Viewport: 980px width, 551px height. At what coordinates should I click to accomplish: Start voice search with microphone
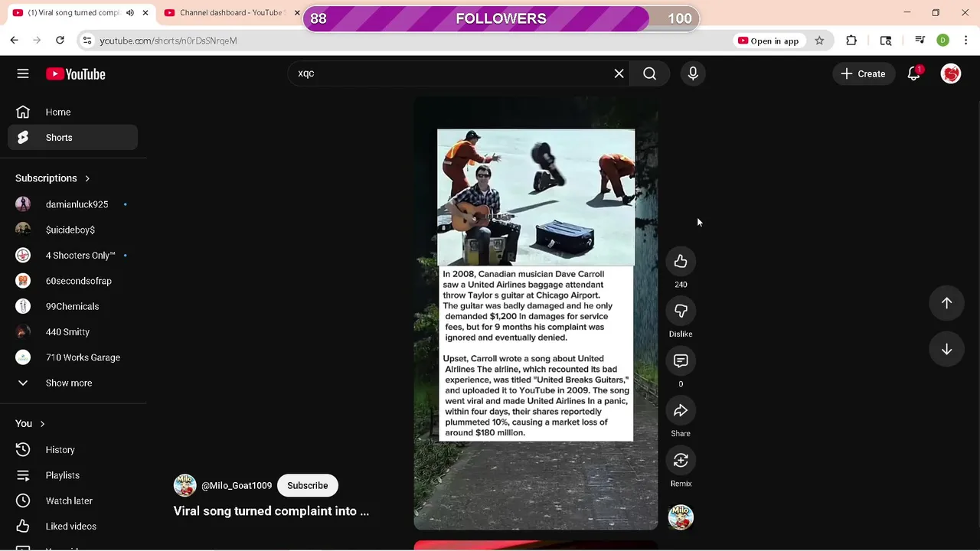click(693, 73)
